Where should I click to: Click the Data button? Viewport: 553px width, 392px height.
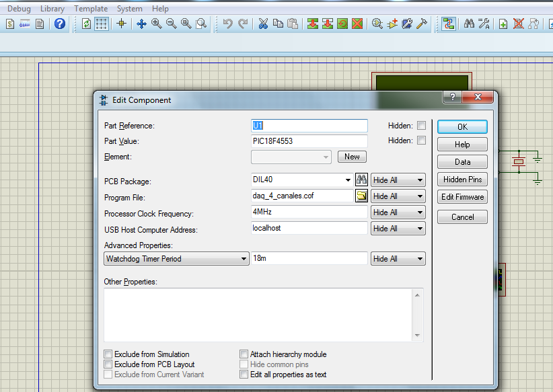[x=462, y=162]
